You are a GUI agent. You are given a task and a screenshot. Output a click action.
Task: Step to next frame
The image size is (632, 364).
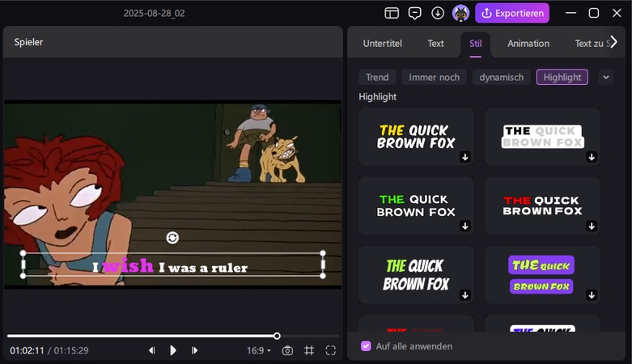coord(194,350)
